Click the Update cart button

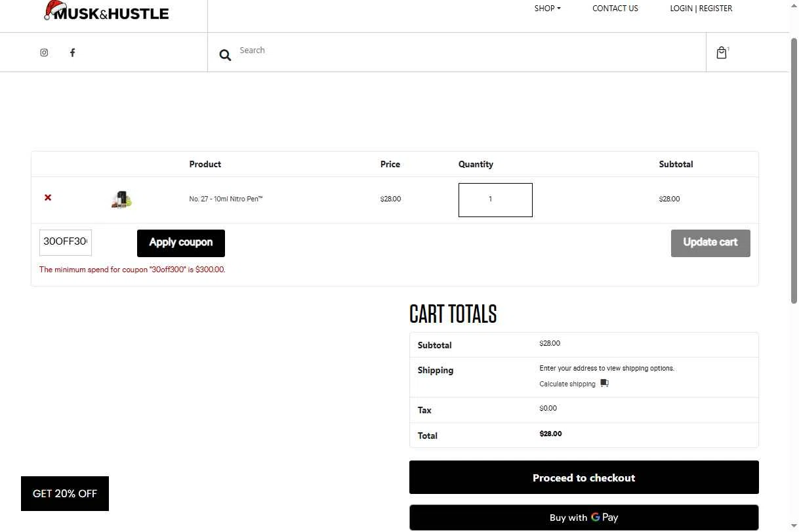point(710,243)
